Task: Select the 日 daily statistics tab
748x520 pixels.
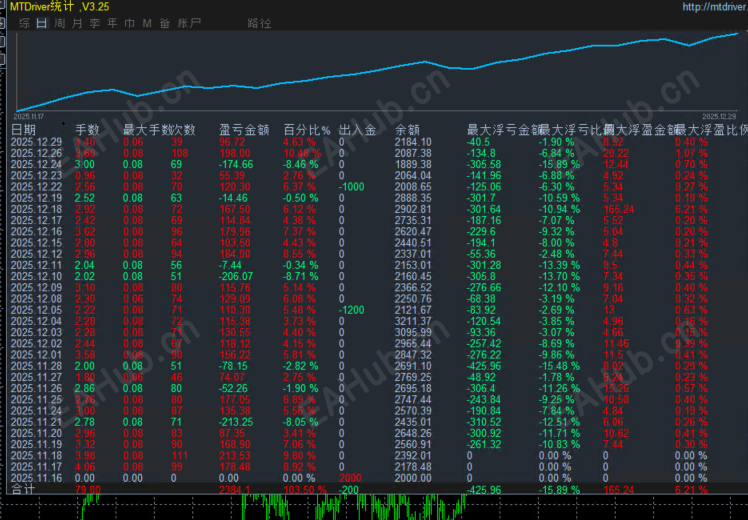Action: click(42, 23)
